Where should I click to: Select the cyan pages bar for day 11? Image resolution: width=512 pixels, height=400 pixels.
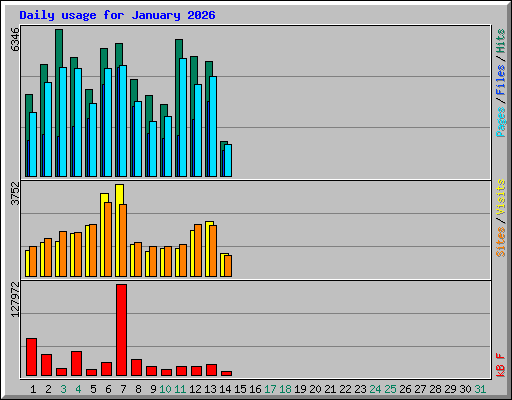tap(183, 117)
